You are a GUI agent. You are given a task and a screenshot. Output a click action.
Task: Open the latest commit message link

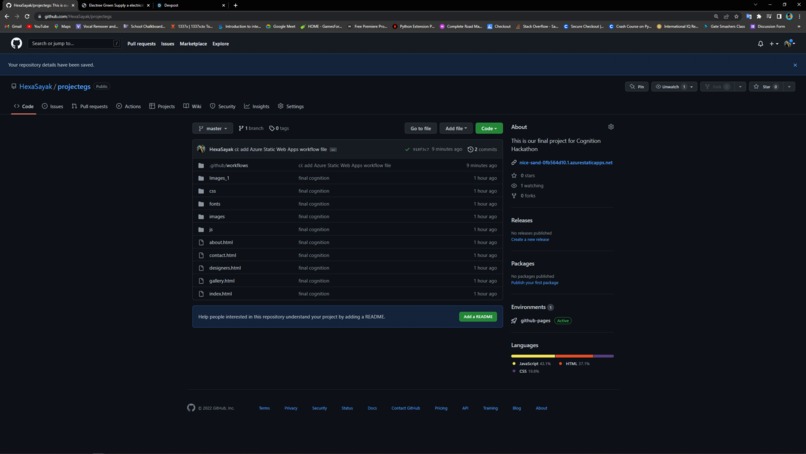click(281, 150)
